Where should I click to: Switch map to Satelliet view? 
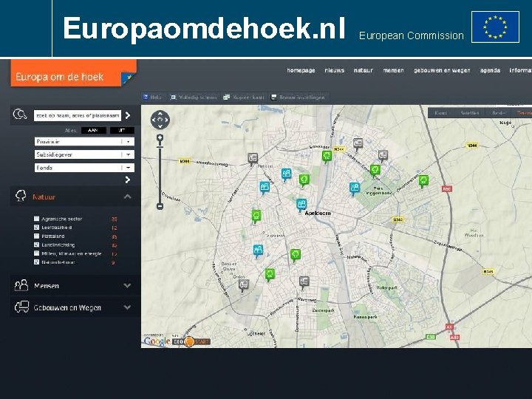click(470, 113)
